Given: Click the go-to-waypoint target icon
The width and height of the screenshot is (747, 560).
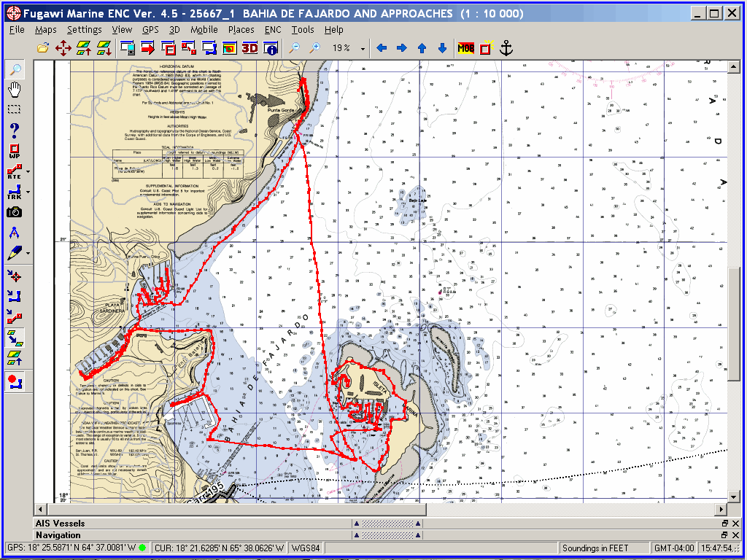Looking at the screenshot, I should tap(15, 276).
